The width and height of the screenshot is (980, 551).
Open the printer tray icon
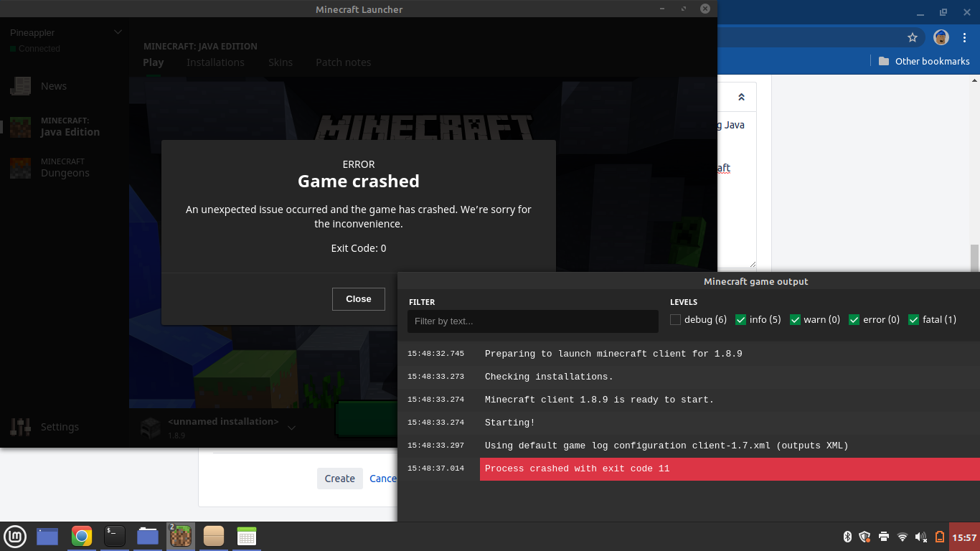[x=884, y=537]
